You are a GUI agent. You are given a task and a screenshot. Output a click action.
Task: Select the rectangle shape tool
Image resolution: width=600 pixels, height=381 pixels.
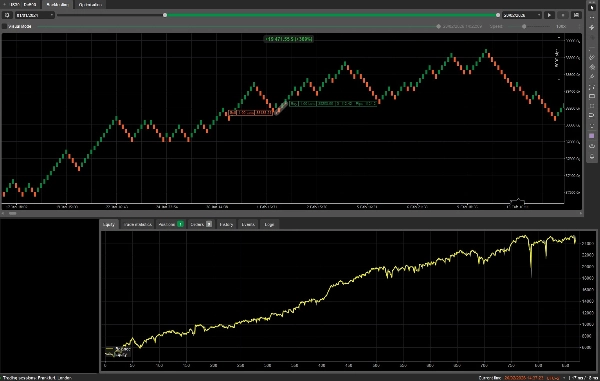pyautogui.click(x=592, y=96)
